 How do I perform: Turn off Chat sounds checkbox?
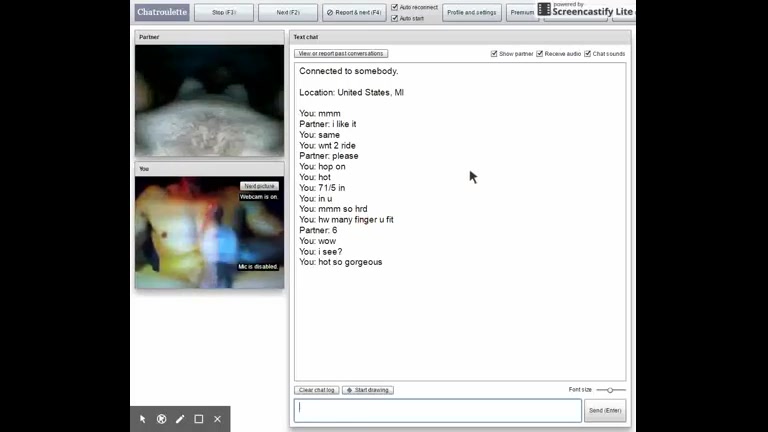click(587, 54)
